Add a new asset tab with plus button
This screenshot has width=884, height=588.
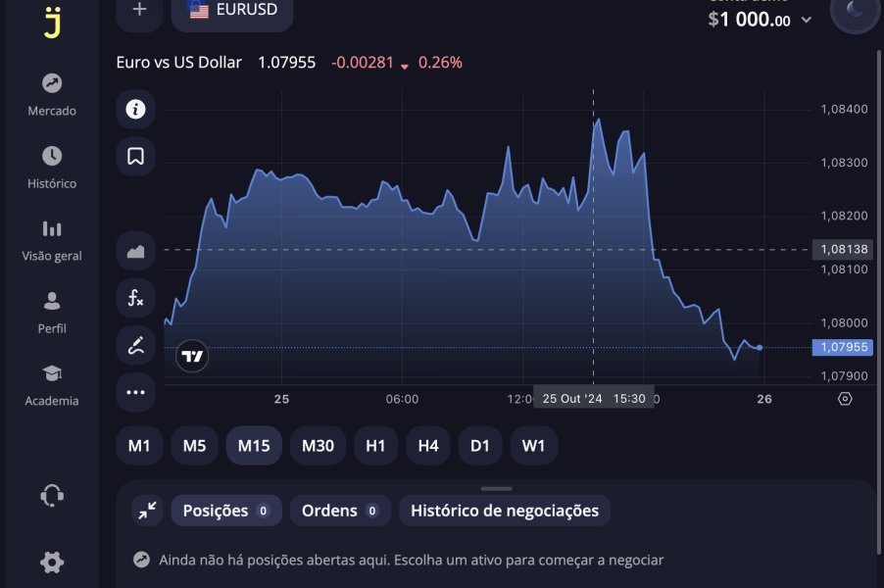(140, 10)
